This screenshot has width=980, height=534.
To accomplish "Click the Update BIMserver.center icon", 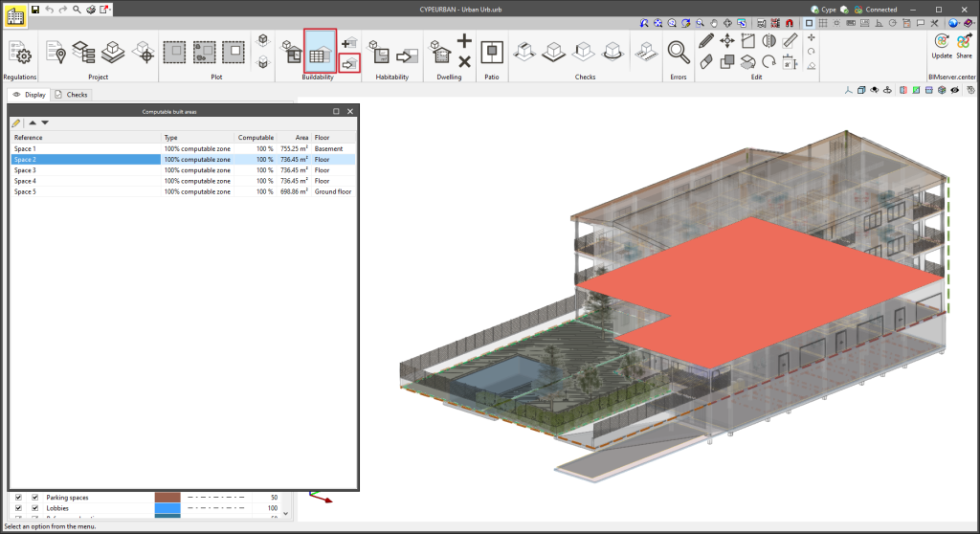I will point(941,43).
